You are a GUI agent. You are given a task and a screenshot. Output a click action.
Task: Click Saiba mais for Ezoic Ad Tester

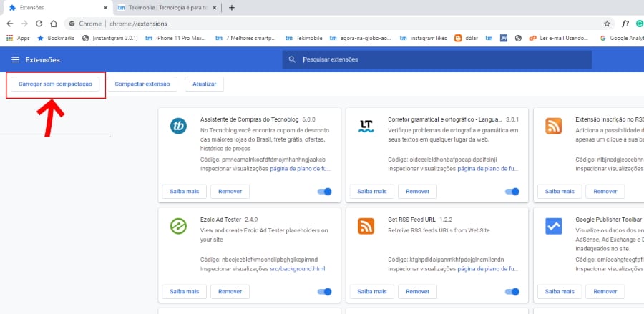tap(185, 291)
